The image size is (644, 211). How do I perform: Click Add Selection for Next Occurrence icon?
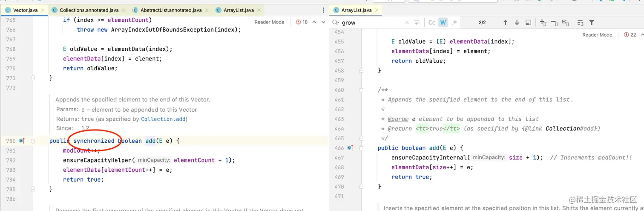pos(543,23)
